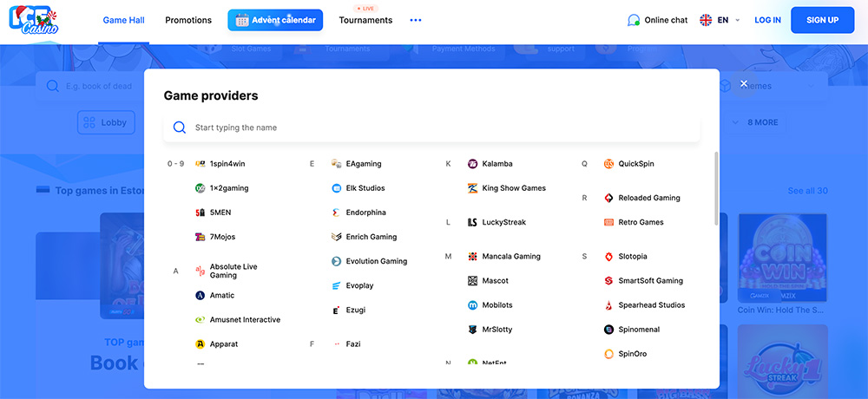Click the QuickSpin provider logo
868x399 pixels.
tap(609, 164)
